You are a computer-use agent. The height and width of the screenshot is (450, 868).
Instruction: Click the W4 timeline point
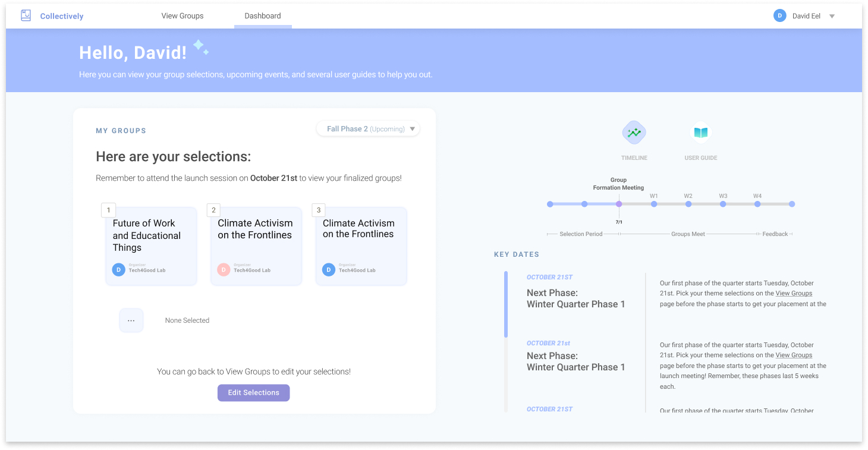coord(757,204)
